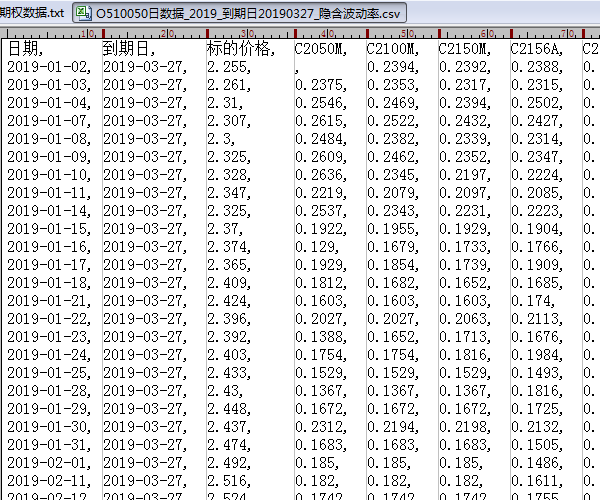Click the C2156A column header

pyautogui.click(x=536, y=49)
